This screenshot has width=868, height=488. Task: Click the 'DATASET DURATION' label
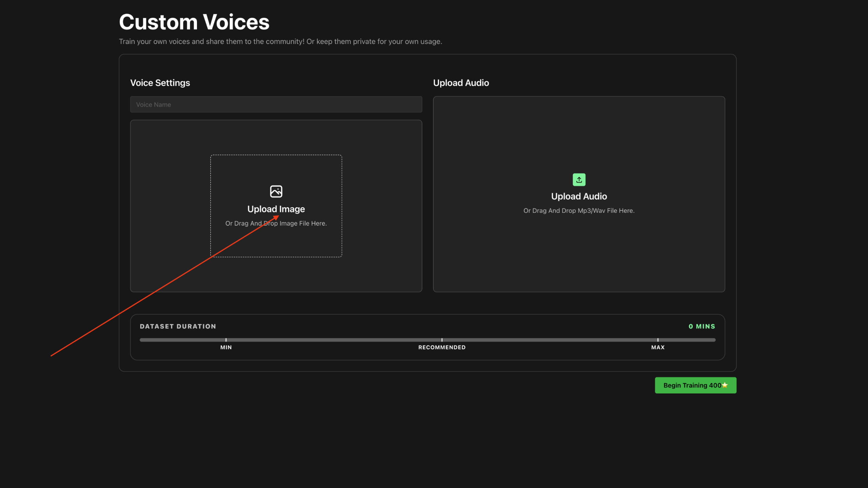[178, 326]
